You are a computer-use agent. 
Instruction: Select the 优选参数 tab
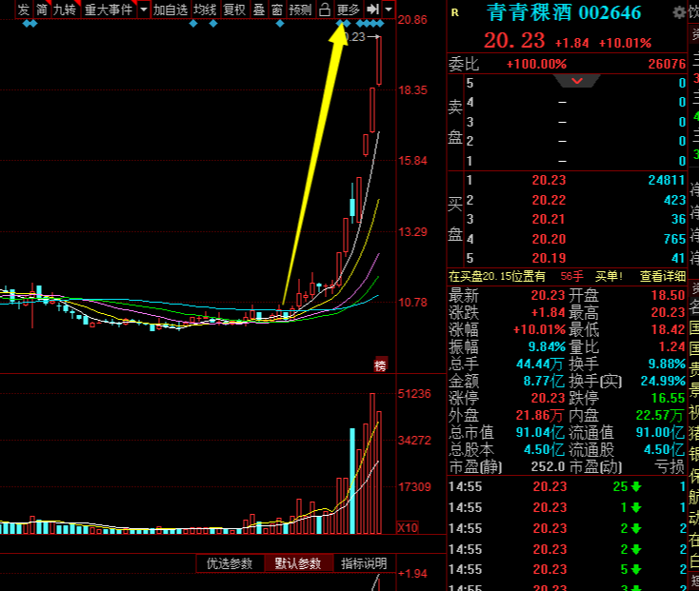[x=230, y=563]
